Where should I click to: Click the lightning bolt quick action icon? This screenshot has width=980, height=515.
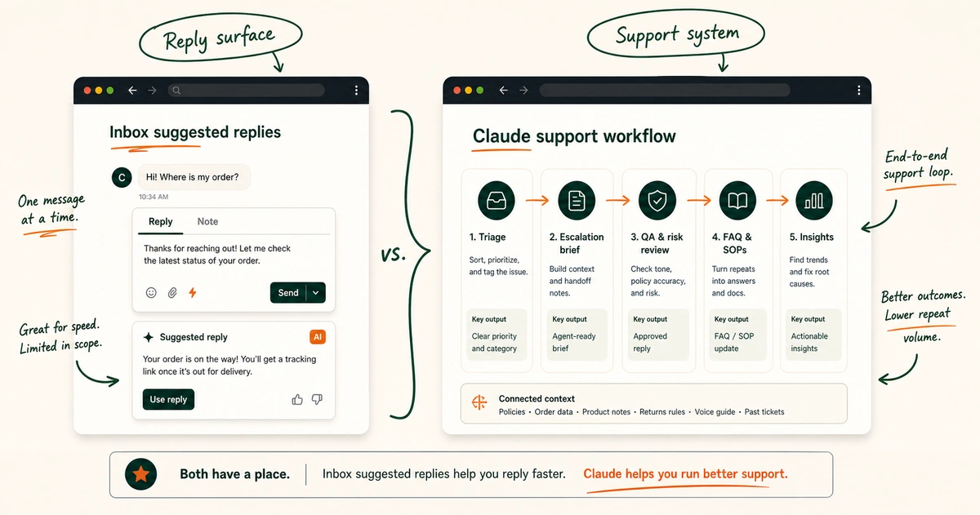[x=193, y=292]
